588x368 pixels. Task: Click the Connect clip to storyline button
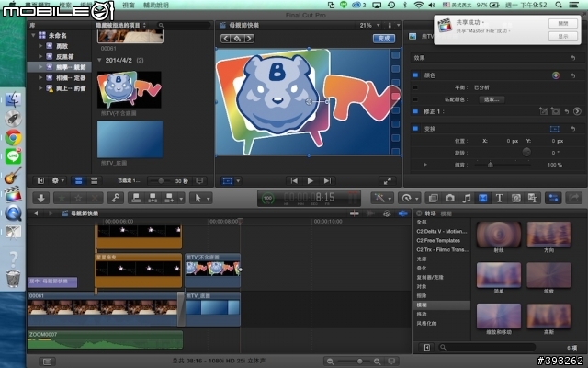136,198
